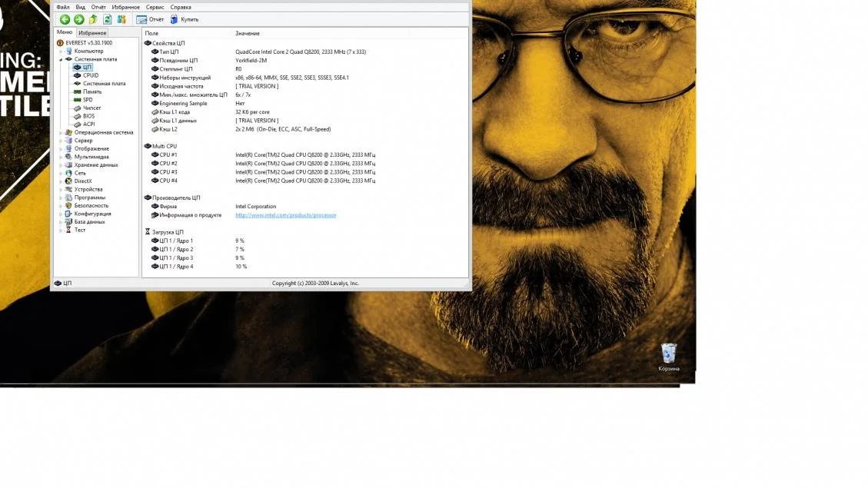Click the Хранение данных node icon
Image resolution: width=868 pixels, height=488 pixels.
pyautogui.click(x=68, y=165)
